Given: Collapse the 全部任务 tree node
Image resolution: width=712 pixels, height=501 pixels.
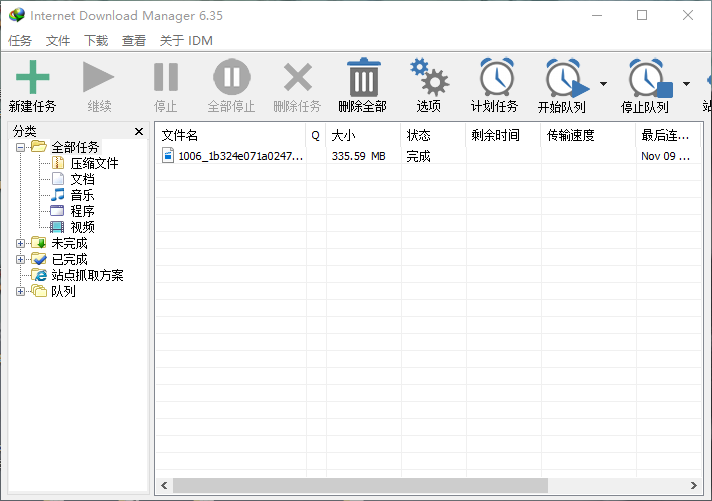Looking at the screenshot, I should pyautogui.click(x=20, y=147).
